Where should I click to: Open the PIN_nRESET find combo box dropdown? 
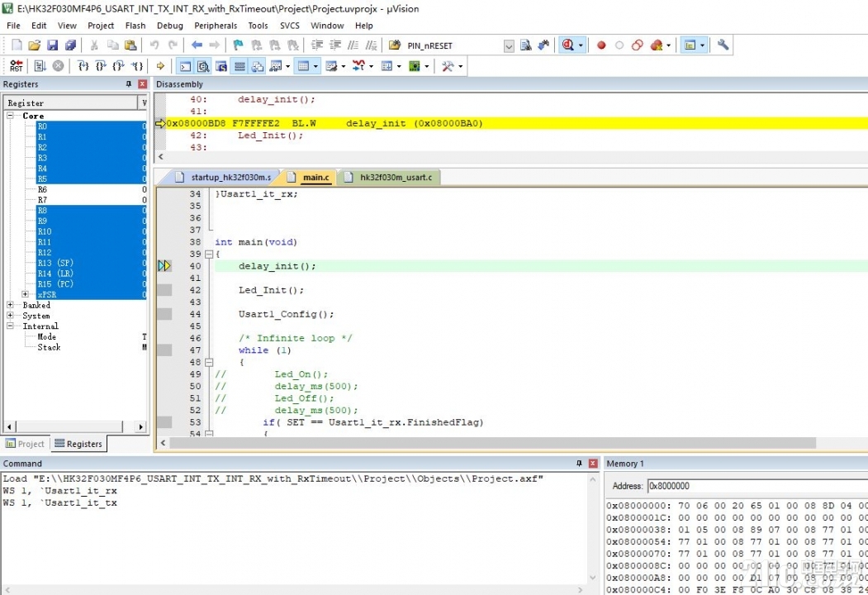(x=509, y=46)
